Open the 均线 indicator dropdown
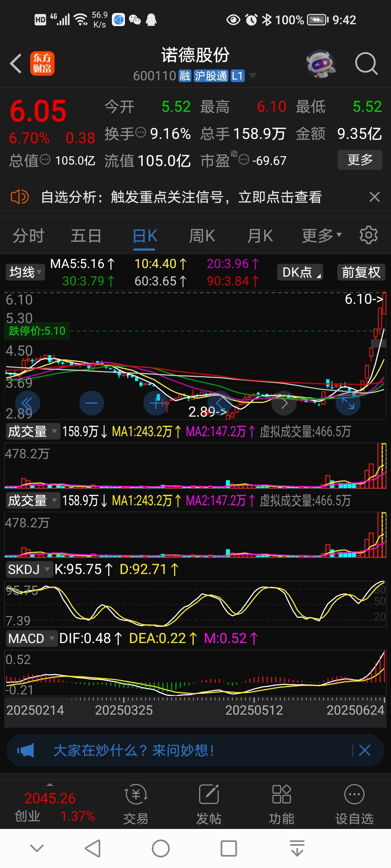 (25, 272)
